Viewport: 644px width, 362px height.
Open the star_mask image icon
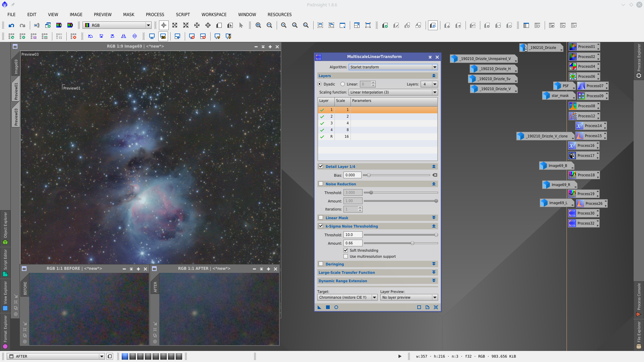coord(558,96)
